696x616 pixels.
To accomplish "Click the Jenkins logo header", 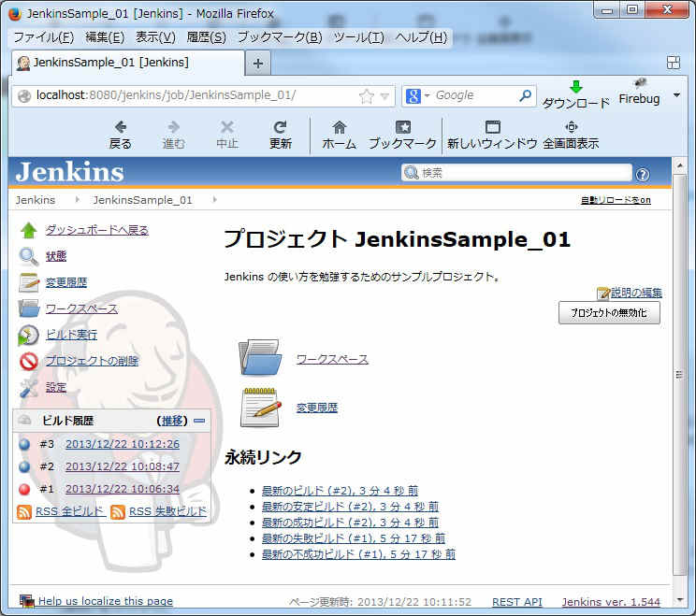I will (69, 172).
